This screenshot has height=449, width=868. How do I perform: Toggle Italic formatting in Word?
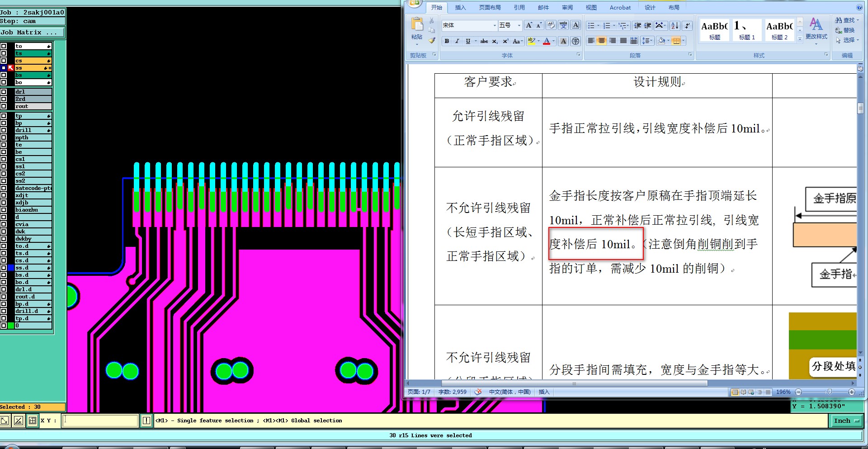[457, 41]
